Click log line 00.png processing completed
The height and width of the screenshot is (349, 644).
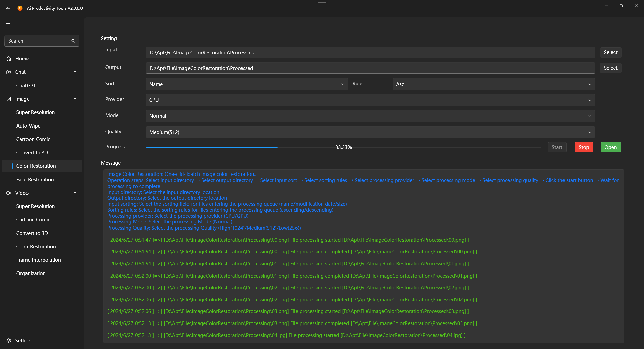292,252
